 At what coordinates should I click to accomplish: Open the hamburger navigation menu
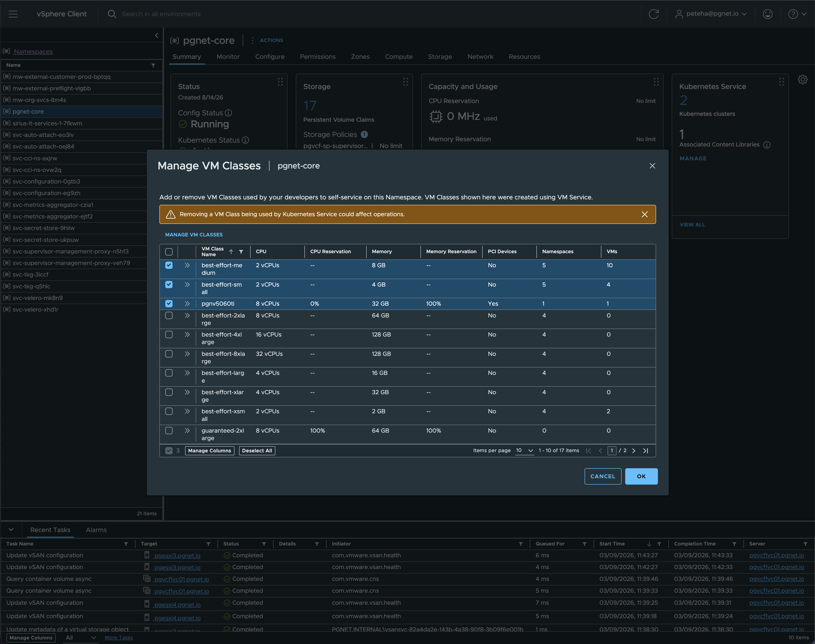point(13,14)
